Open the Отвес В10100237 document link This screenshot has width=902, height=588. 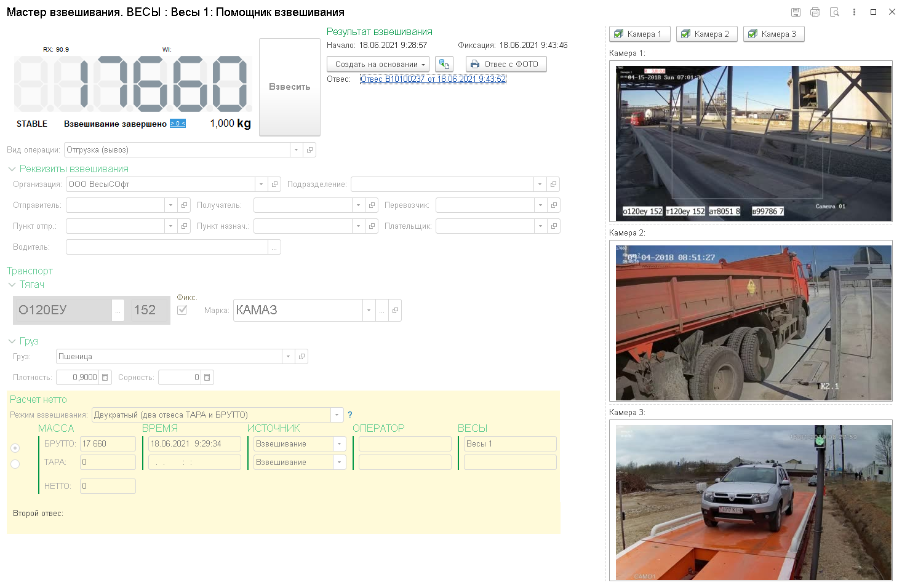(433, 79)
